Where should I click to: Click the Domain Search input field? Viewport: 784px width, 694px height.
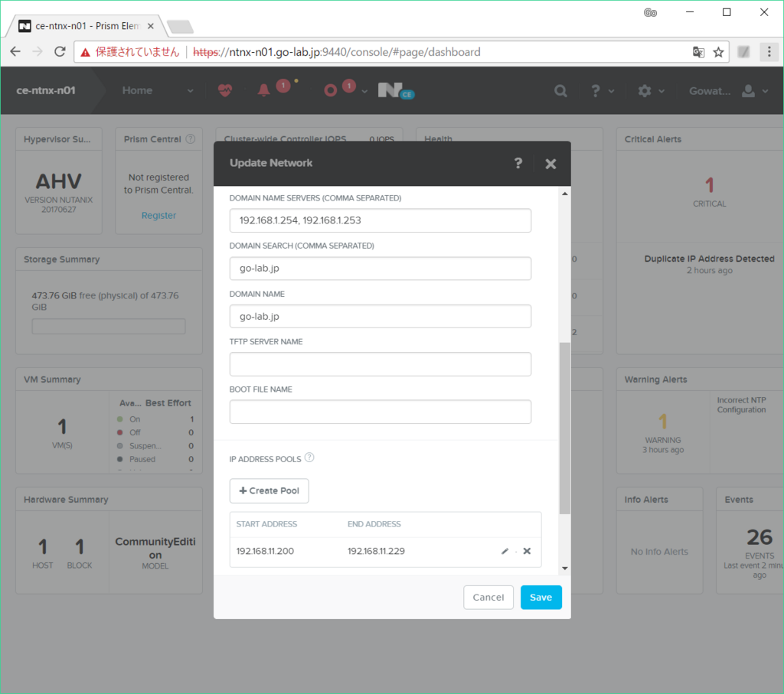point(380,269)
